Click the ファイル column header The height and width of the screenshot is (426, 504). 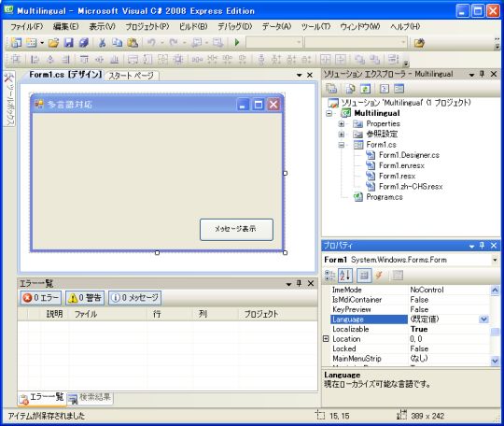[107, 314]
